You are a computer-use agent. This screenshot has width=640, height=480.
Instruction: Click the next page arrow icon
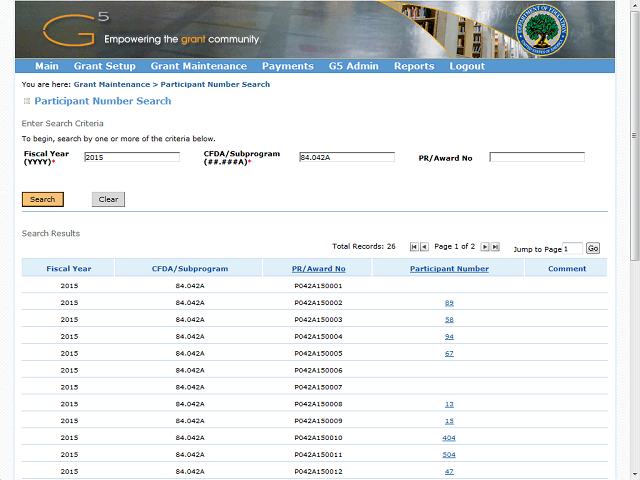click(485, 246)
